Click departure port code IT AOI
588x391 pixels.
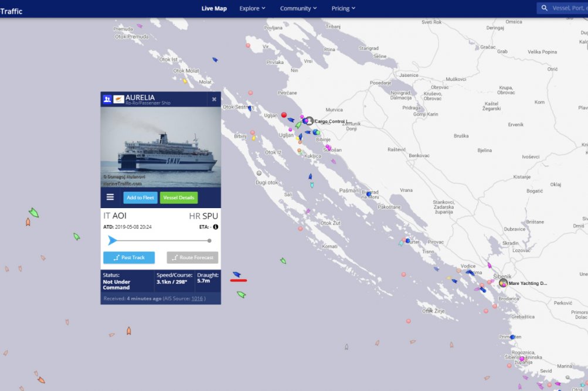(x=115, y=216)
